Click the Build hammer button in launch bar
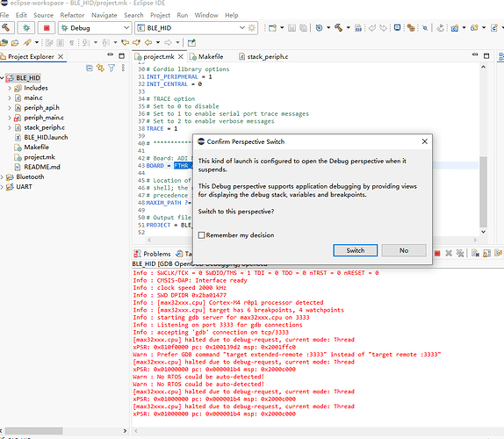 6,28
